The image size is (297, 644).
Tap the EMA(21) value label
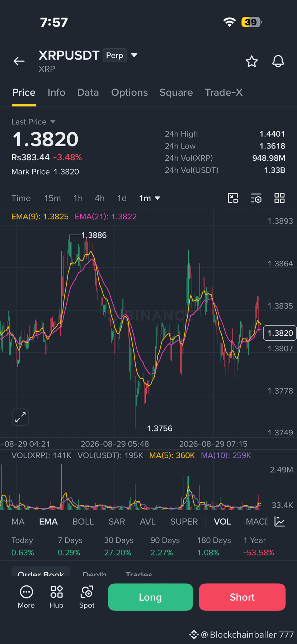coord(105,216)
